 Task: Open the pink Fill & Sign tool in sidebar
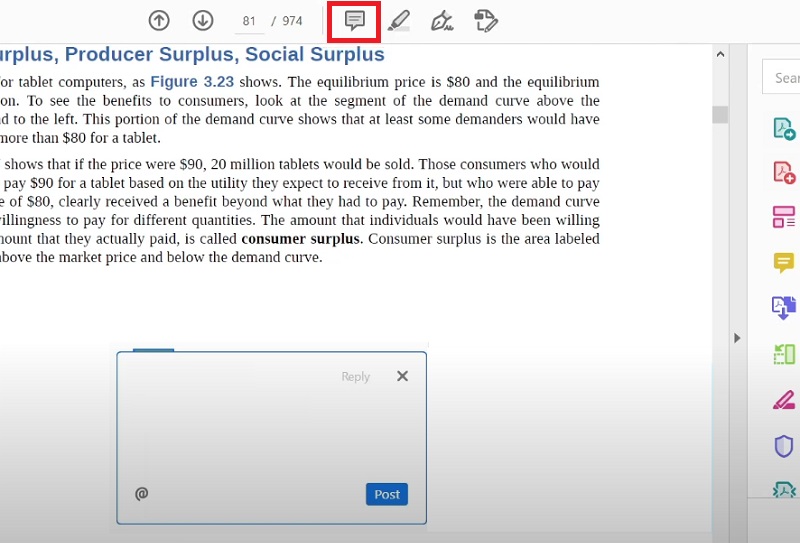point(784,400)
